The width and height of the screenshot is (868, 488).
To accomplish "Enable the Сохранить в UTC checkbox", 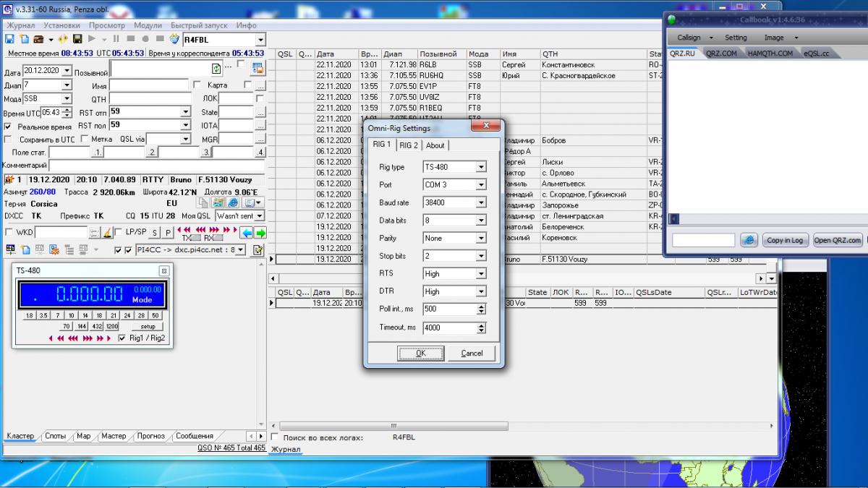I will click(8, 140).
